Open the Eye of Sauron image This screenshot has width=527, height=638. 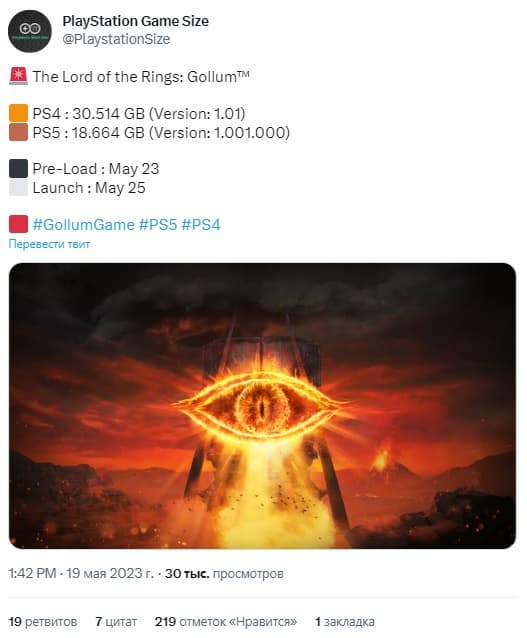(262, 406)
